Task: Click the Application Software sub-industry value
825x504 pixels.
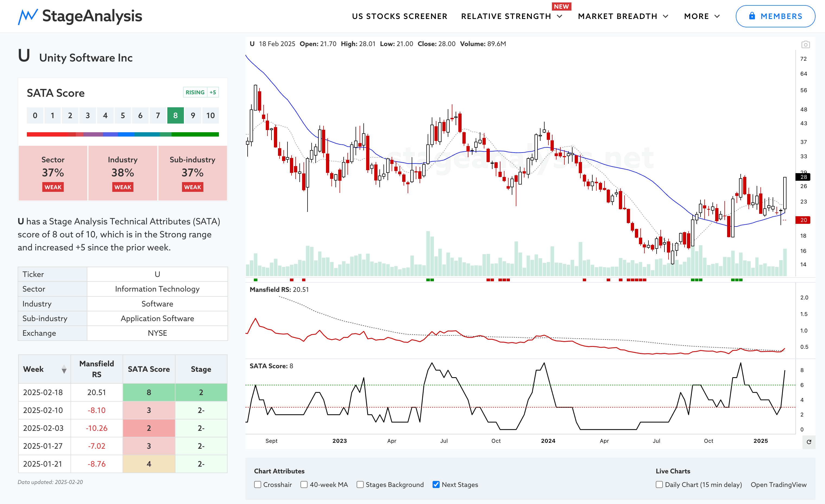Action: tap(157, 318)
